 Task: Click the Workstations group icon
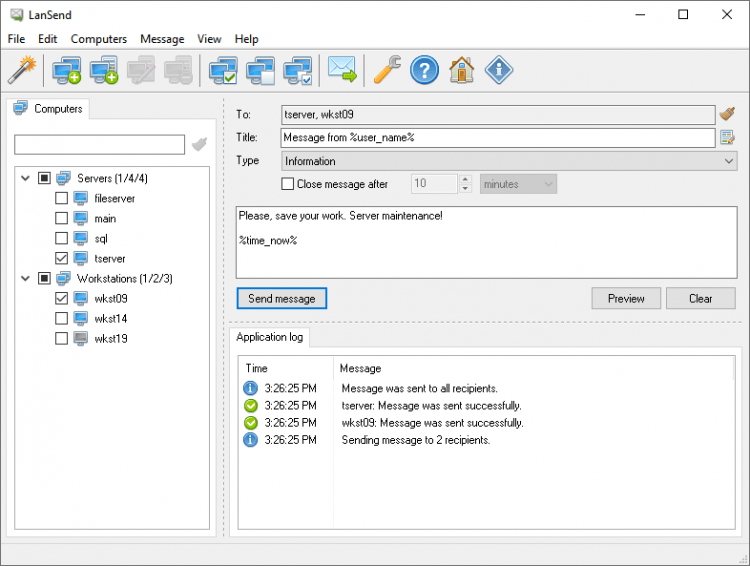point(63,278)
